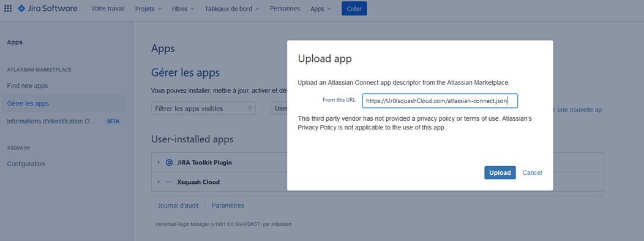
Task: Click the Universal Plugin Manager version text
Action: [x=223, y=224]
